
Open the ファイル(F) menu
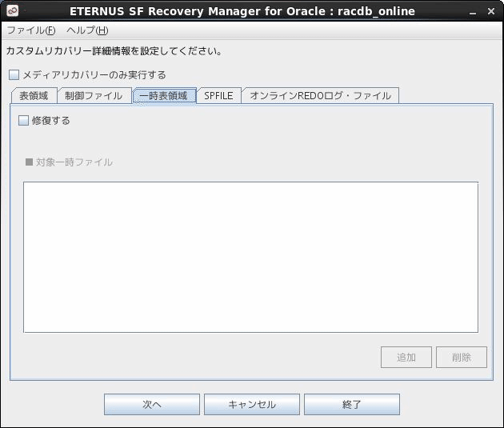(31, 30)
